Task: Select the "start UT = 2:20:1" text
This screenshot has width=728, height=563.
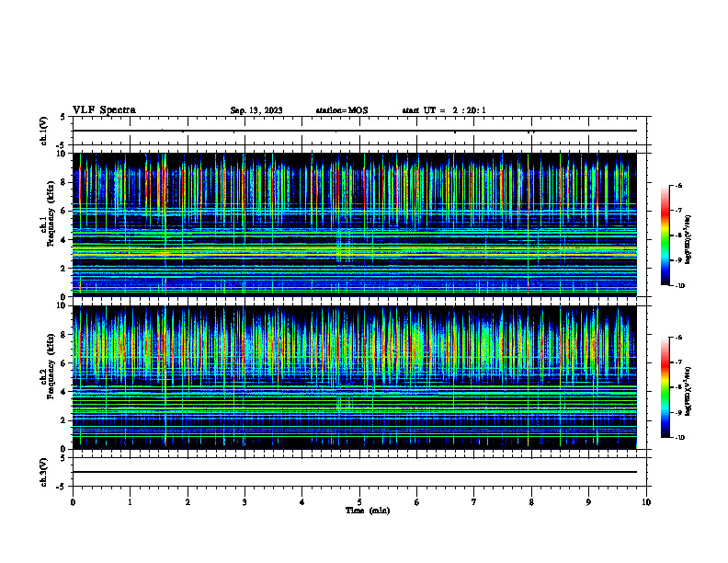Action: click(444, 110)
